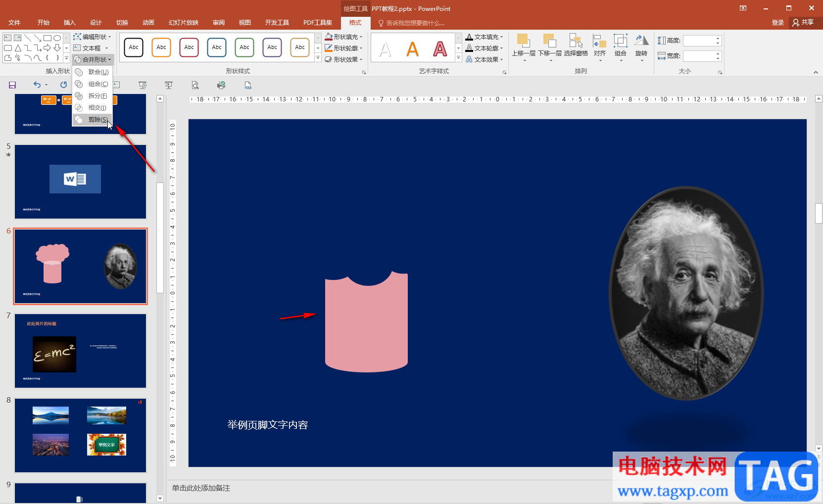Select the horizontal text box shape

pyautogui.click(x=7, y=38)
